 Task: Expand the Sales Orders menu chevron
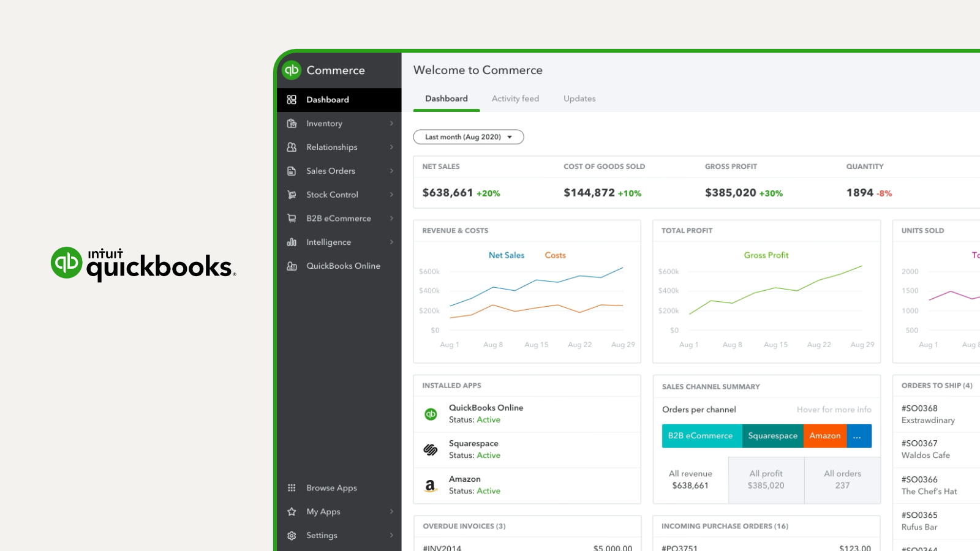pos(391,171)
